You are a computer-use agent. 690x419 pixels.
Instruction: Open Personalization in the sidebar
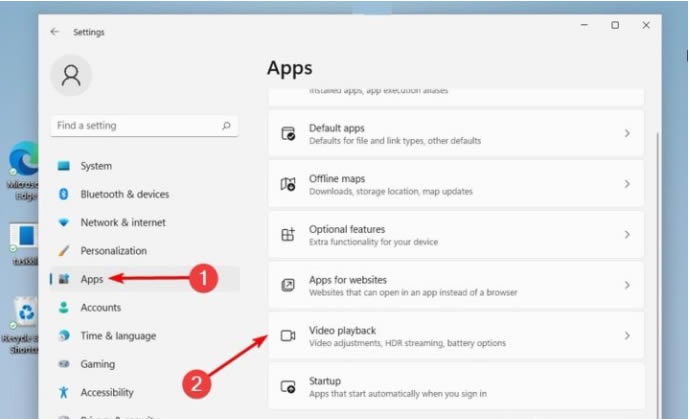113,251
